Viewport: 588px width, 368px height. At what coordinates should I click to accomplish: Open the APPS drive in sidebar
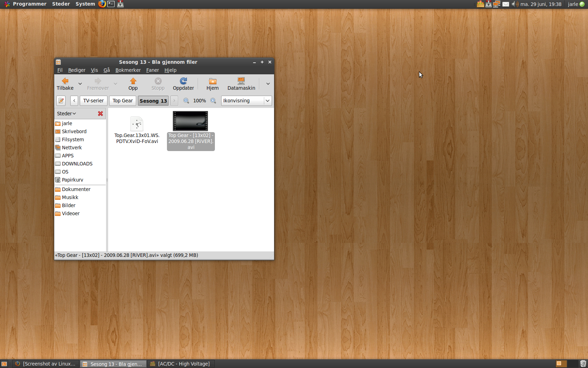(x=80, y=156)
